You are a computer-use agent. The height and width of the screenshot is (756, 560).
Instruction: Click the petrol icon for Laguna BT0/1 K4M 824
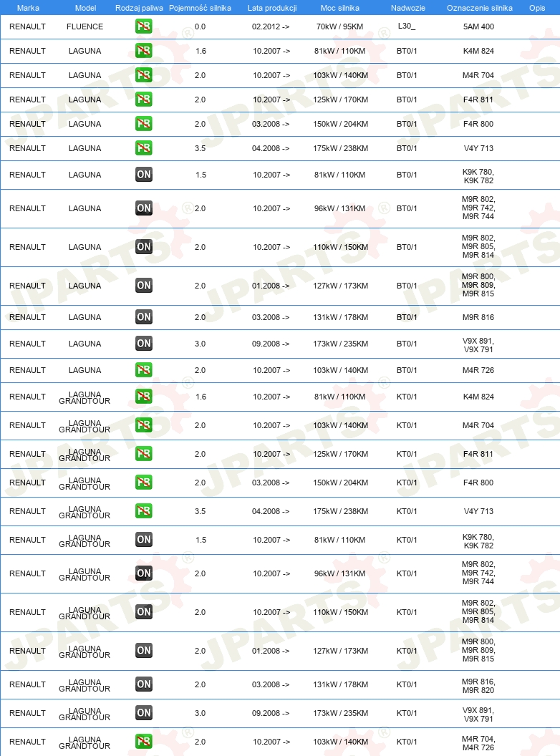pyautogui.click(x=144, y=51)
